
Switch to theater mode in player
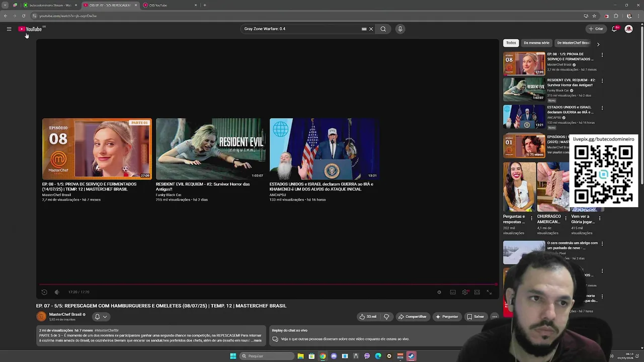click(x=477, y=292)
